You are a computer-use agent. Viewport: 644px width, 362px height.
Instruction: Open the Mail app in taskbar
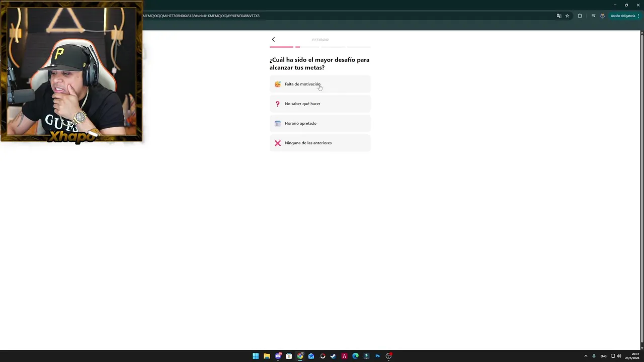click(311, 356)
